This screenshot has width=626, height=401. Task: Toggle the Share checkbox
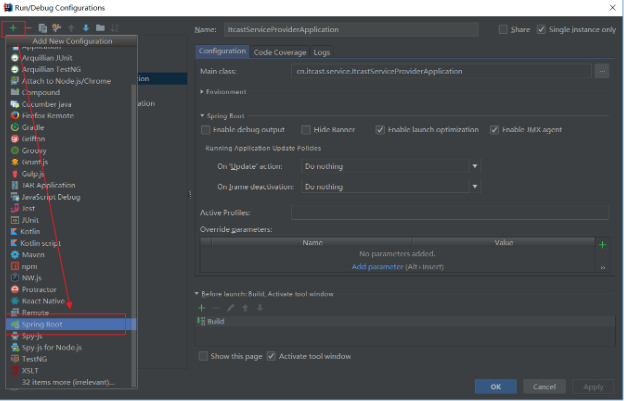pos(503,30)
